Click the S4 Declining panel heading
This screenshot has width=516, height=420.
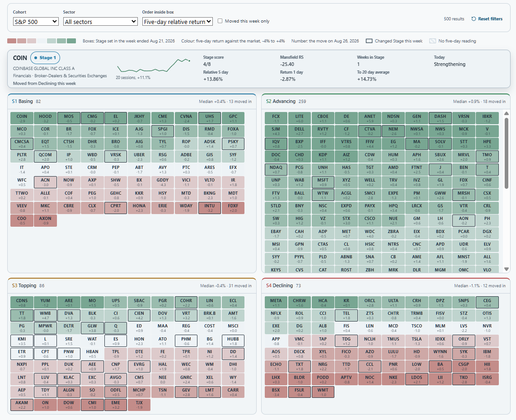click(x=279, y=285)
